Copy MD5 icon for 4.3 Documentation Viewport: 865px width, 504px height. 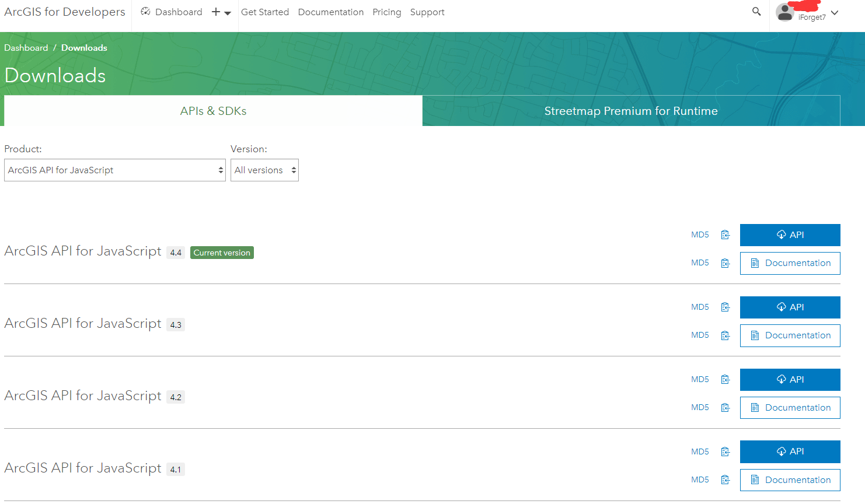pos(726,335)
